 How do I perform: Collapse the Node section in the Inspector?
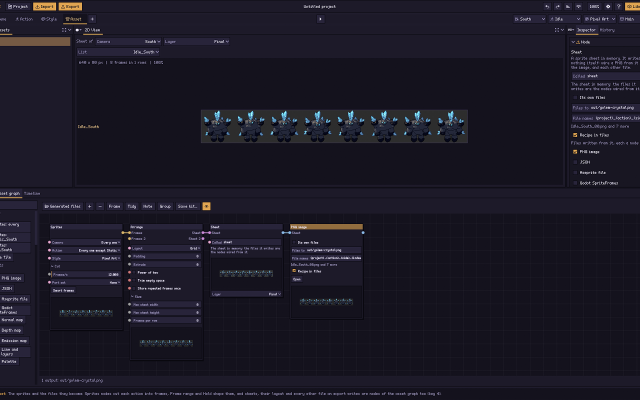[x=573, y=42]
